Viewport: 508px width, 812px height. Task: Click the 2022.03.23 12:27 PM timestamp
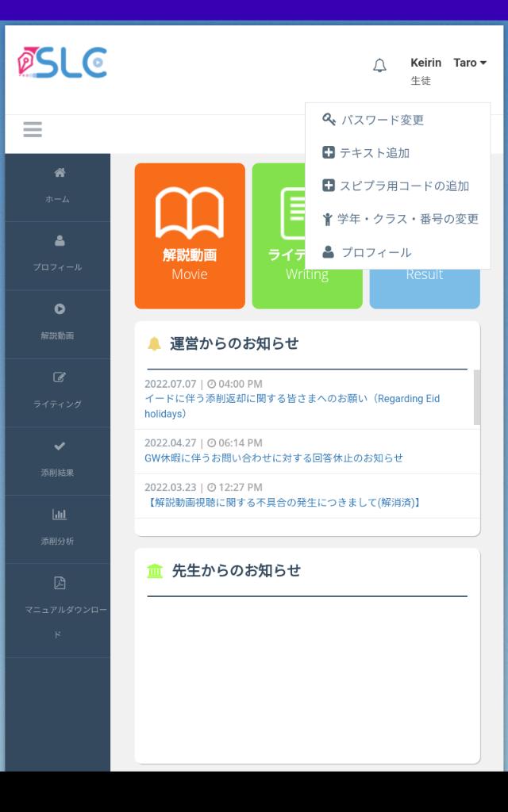(203, 488)
